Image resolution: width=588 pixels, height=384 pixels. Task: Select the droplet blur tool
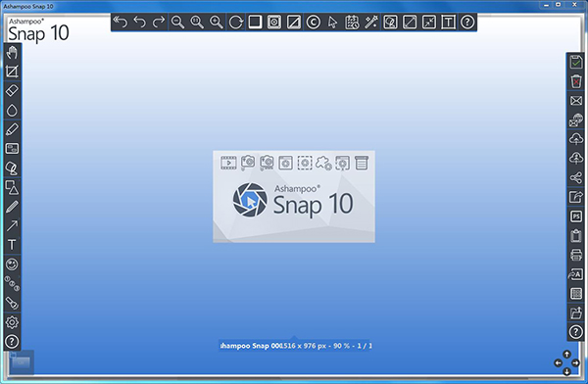(12, 111)
